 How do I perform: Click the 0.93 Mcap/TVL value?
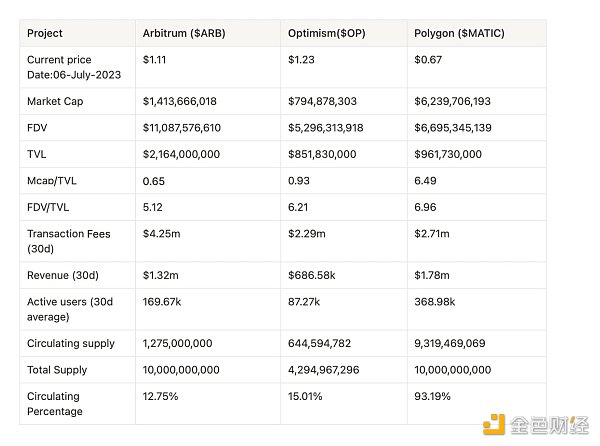pos(299,181)
